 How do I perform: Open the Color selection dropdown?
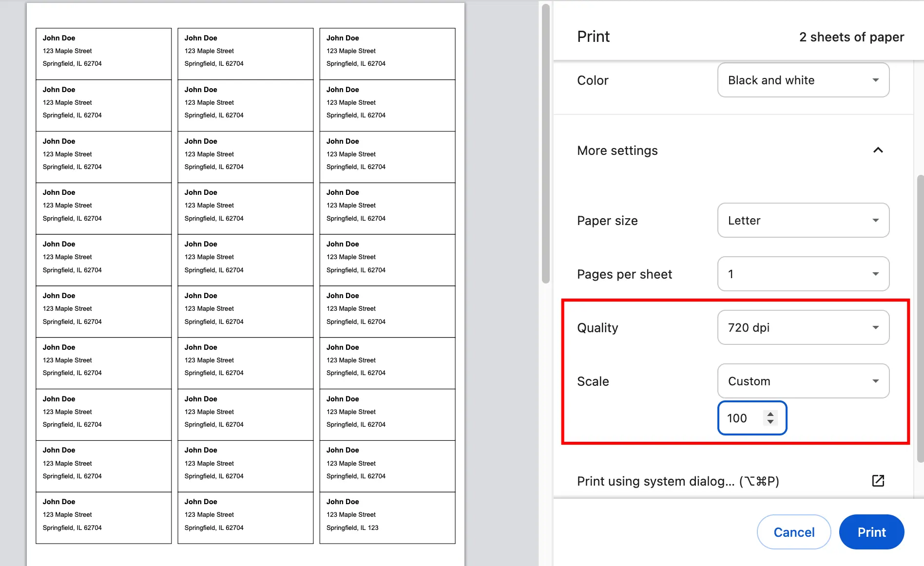803,80
